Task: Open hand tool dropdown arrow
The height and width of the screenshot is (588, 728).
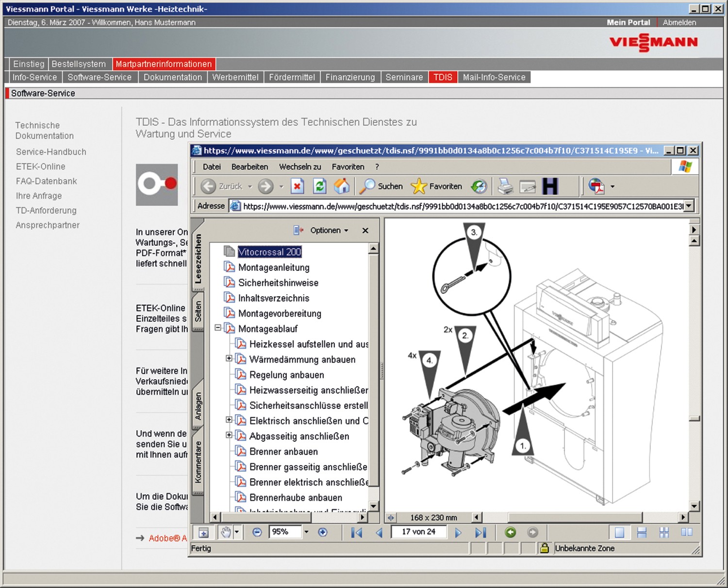Action: 237,532
